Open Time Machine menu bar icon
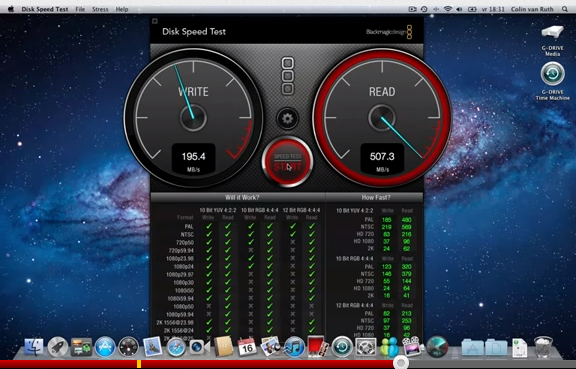The width and height of the screenshot is (576, 369). [x=424, y=9]
